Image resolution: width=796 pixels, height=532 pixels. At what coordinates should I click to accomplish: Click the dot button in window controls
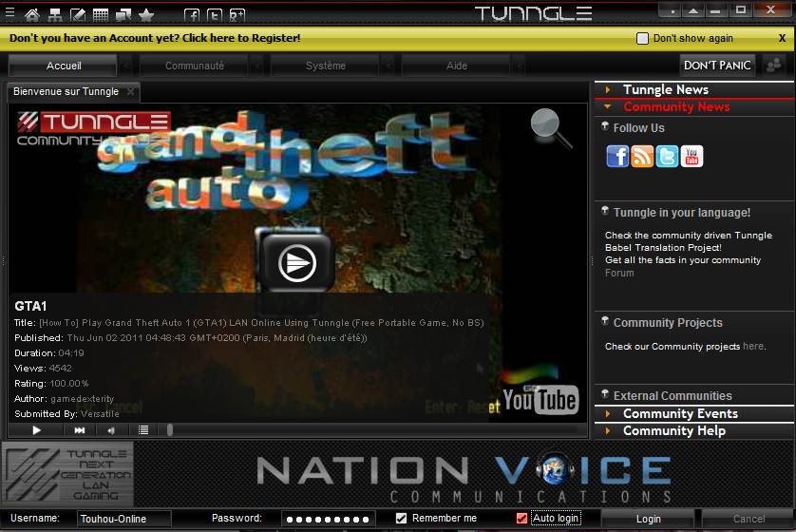673,10
